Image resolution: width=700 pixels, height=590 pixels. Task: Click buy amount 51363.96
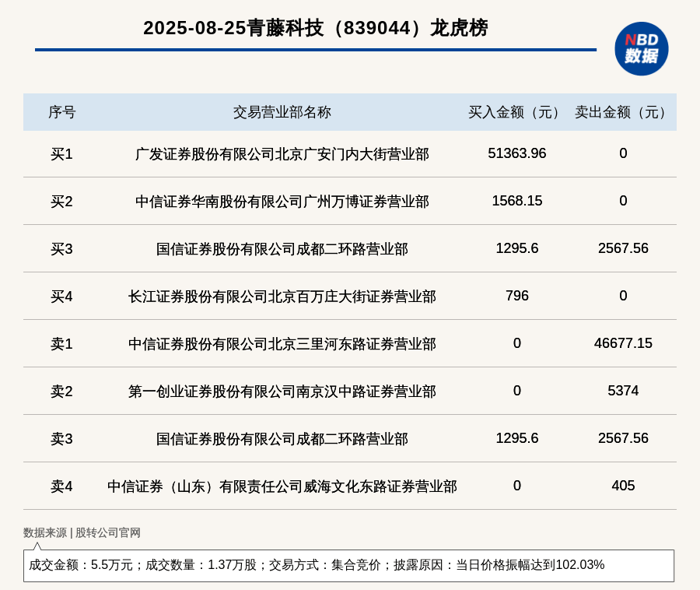517,153
